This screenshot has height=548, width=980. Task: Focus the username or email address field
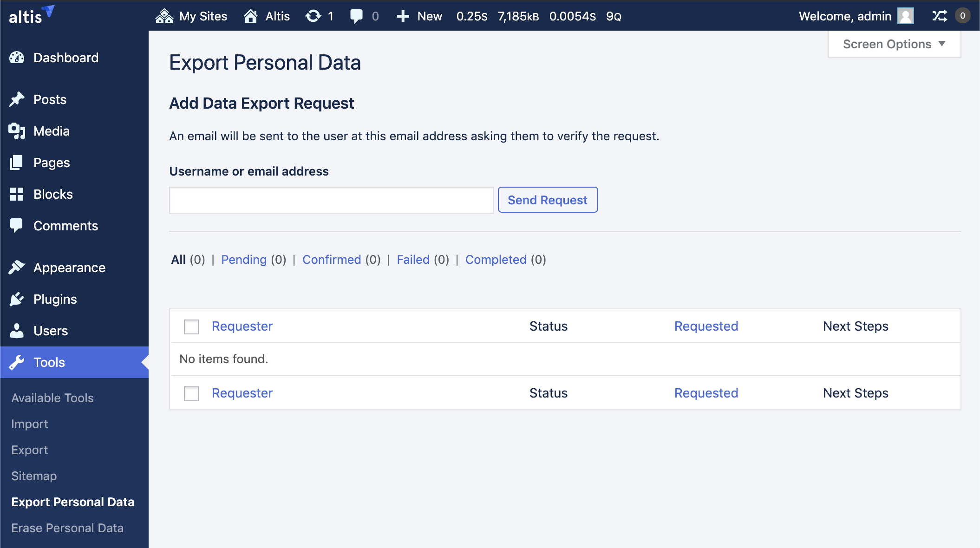pos(331,200)
